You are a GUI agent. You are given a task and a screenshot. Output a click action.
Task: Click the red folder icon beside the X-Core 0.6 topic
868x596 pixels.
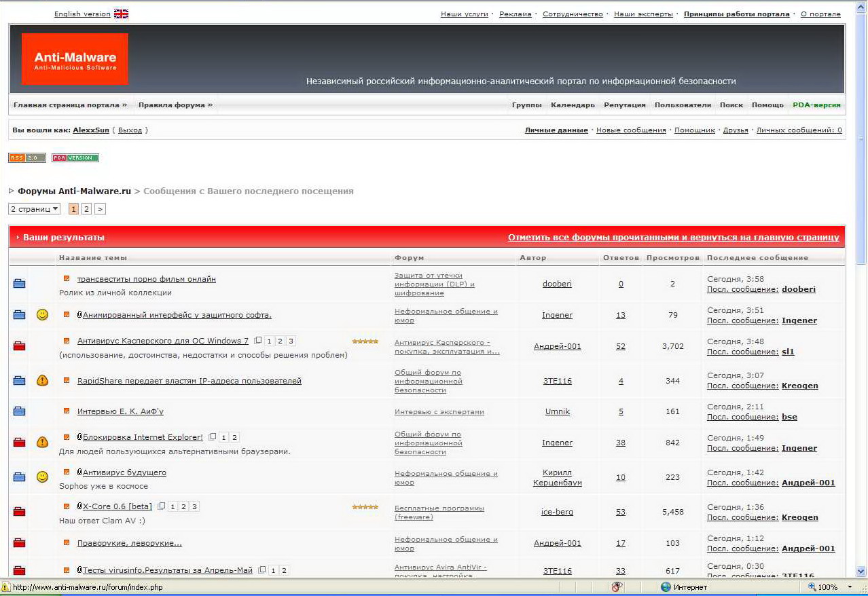pos(19,512)
